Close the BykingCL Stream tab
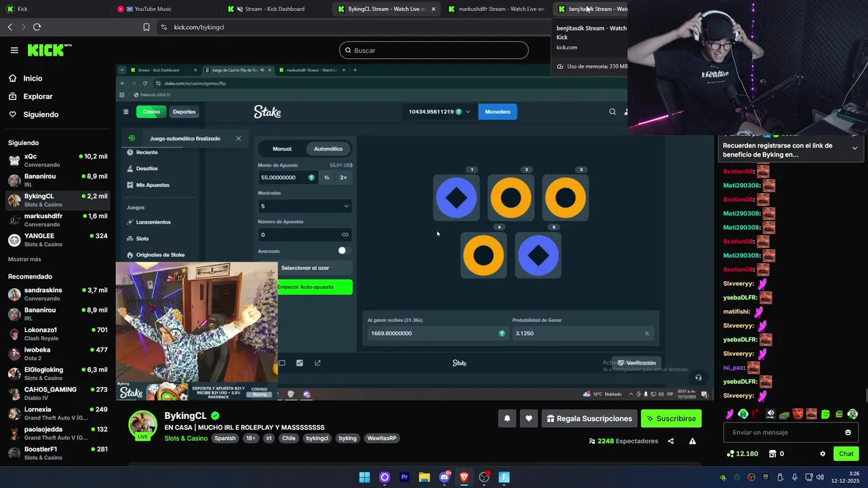 (433, 9)
